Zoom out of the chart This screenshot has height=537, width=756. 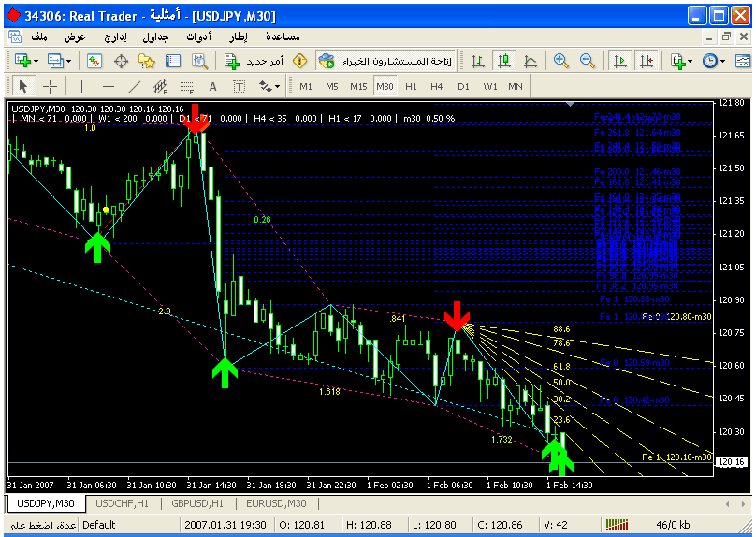coord(588,60)
